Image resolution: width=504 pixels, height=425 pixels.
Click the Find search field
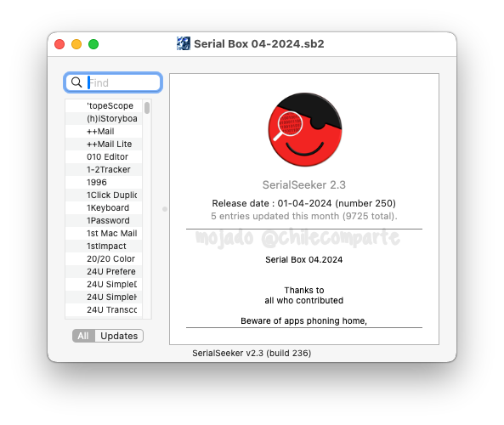pyautogui.click(x=113, y=82)
